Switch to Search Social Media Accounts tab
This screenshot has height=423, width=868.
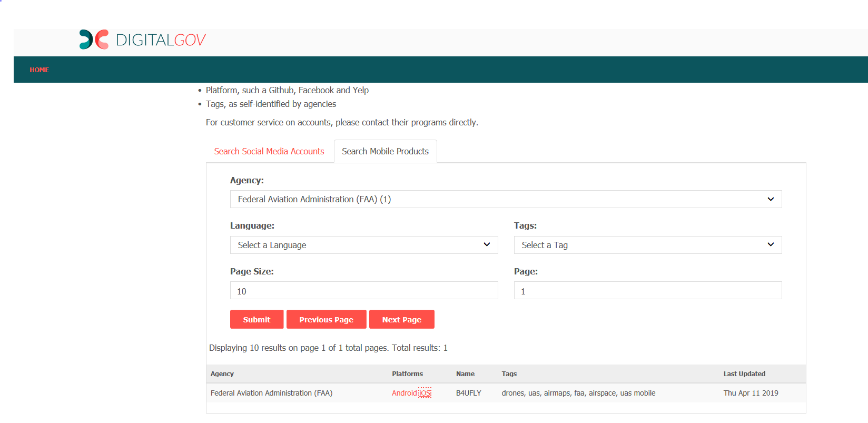pos(269,151)
